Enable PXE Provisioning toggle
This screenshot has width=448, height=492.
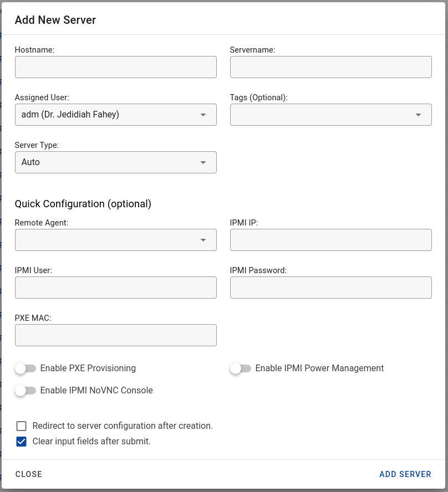pos(26,368)
